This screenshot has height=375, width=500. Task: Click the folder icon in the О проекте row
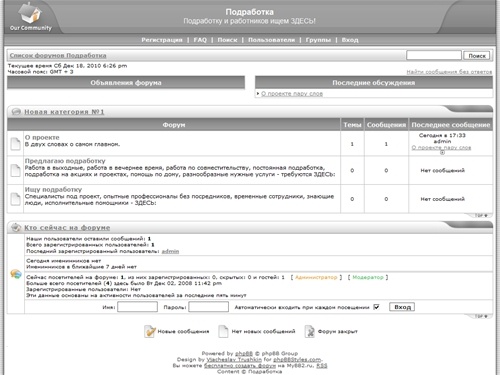click(x=15, y=144)
